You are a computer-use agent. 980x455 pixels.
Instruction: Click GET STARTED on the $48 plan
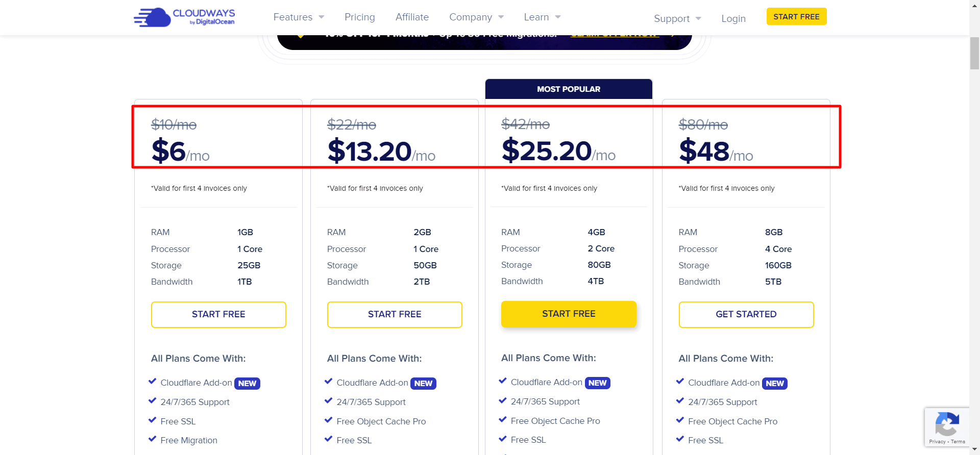[746, 314]
